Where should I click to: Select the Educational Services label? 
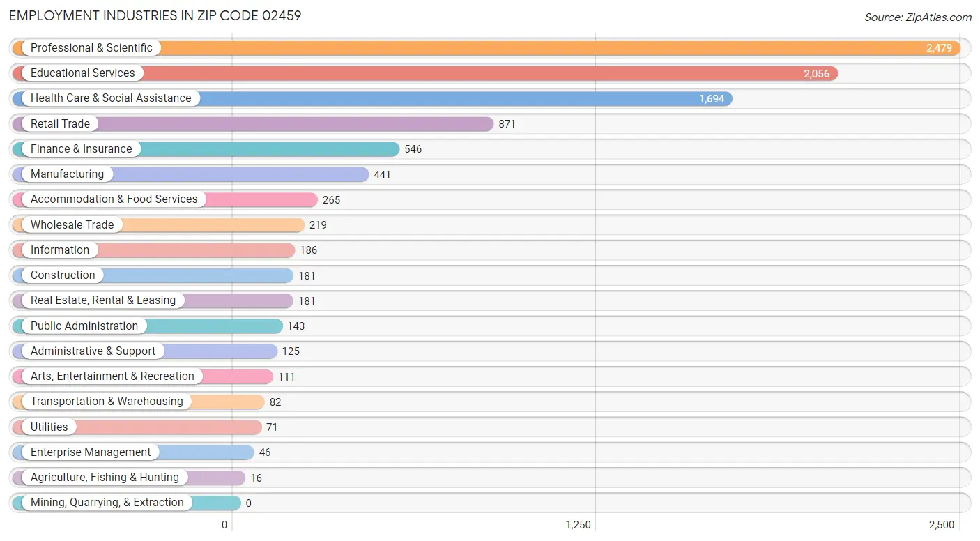tap(83, 73)
